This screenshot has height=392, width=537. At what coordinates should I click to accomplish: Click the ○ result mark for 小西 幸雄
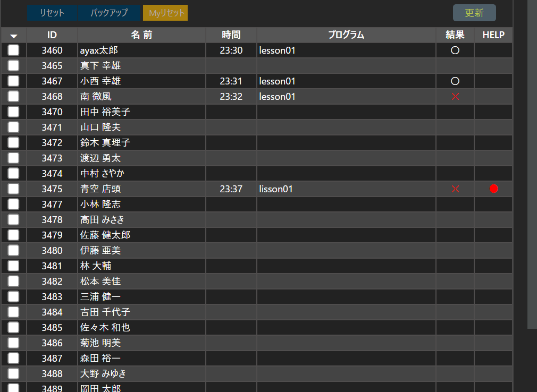click(455, 81)
